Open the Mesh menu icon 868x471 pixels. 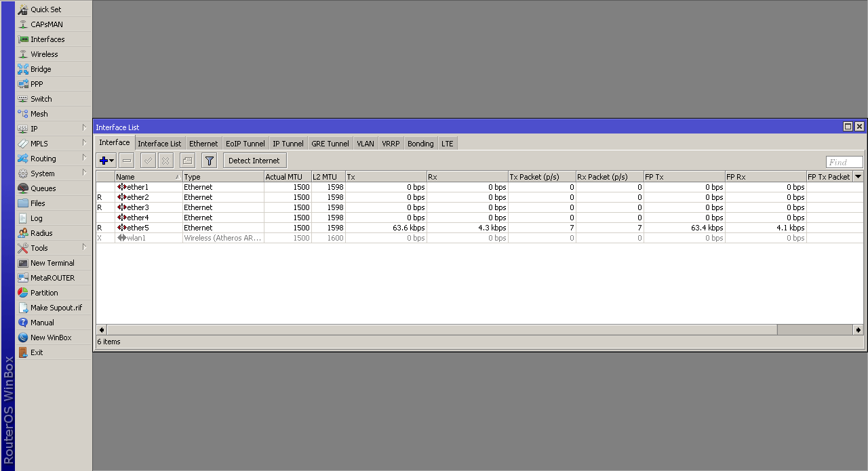click(23, 114)
